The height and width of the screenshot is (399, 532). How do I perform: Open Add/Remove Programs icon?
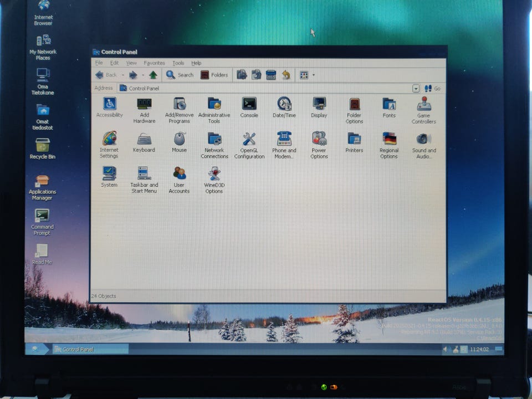click(179, 104)
